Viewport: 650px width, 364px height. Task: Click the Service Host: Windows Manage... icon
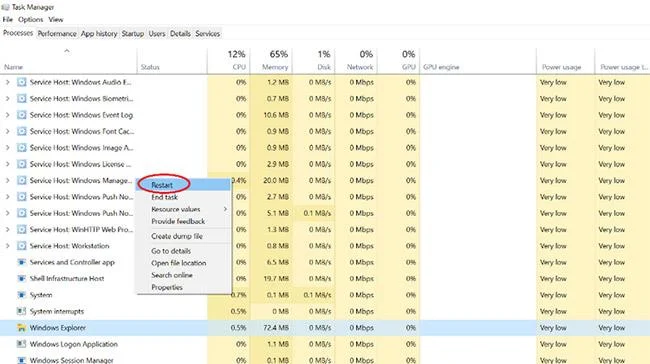tap(22, 180)
